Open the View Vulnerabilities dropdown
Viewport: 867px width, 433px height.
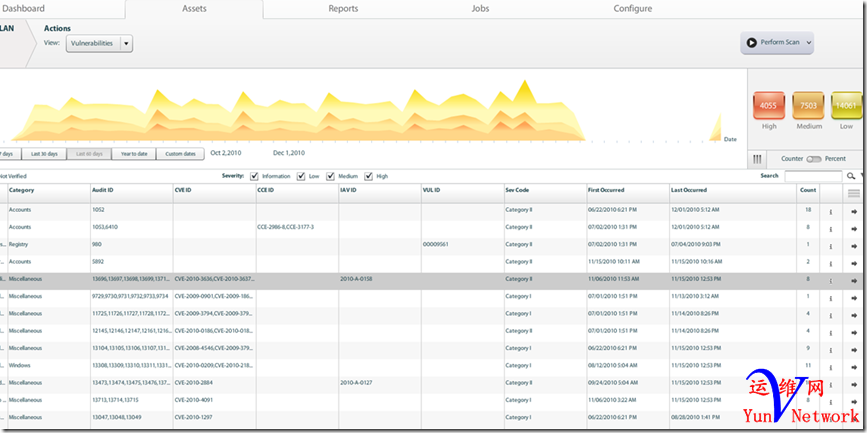[126, 43]
